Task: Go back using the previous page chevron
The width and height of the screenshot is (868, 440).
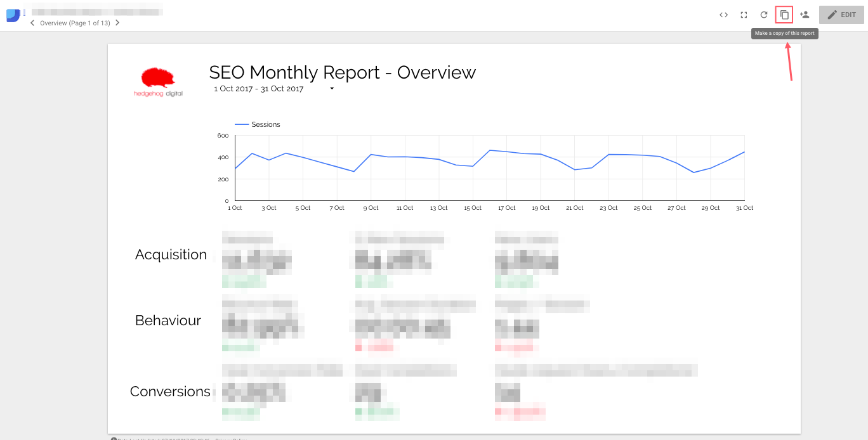Action: (32, 23)
